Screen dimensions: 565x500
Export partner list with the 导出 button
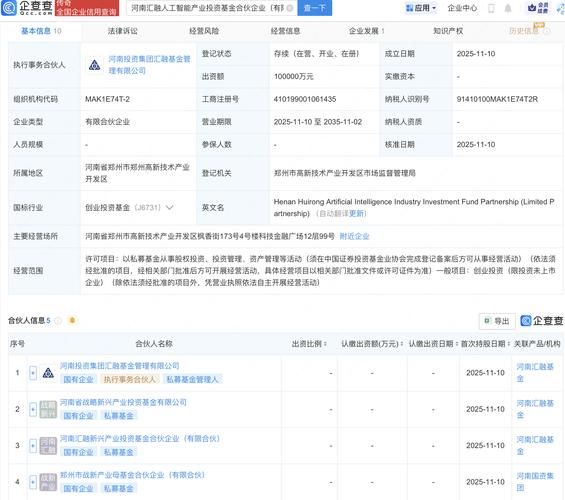tap(497, 321)
